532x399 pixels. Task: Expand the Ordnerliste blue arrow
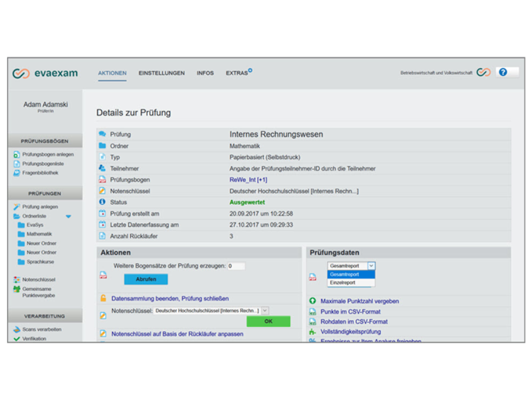coord(68,216)
